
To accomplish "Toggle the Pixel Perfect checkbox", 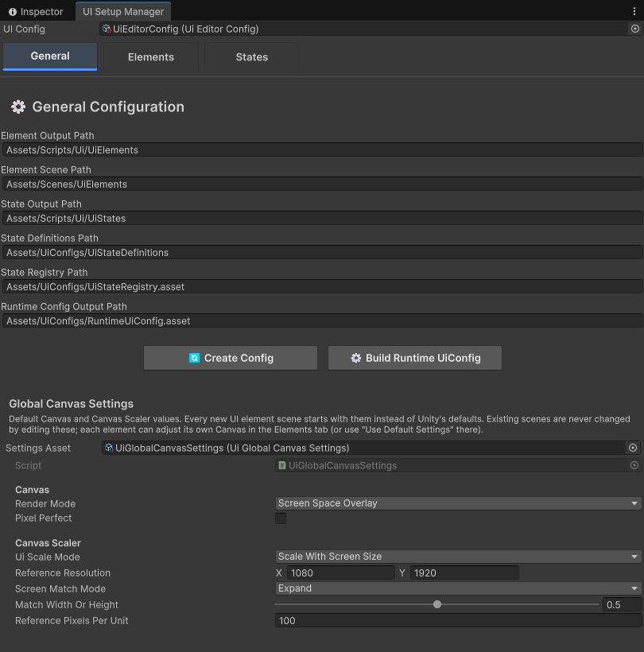I will pyautogui.click(x=281, y=518).
